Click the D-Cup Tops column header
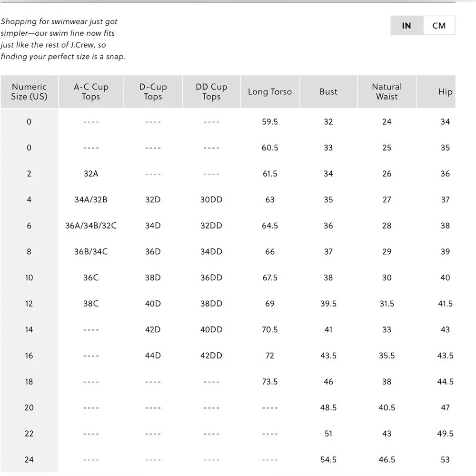476x476 pixels. point(153,92)
